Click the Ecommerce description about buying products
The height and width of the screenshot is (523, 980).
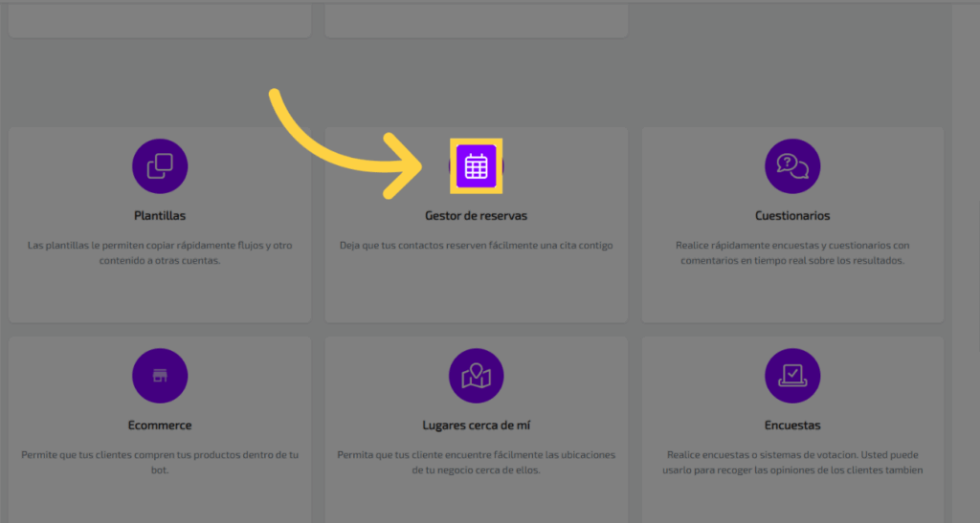pos(160,462)
